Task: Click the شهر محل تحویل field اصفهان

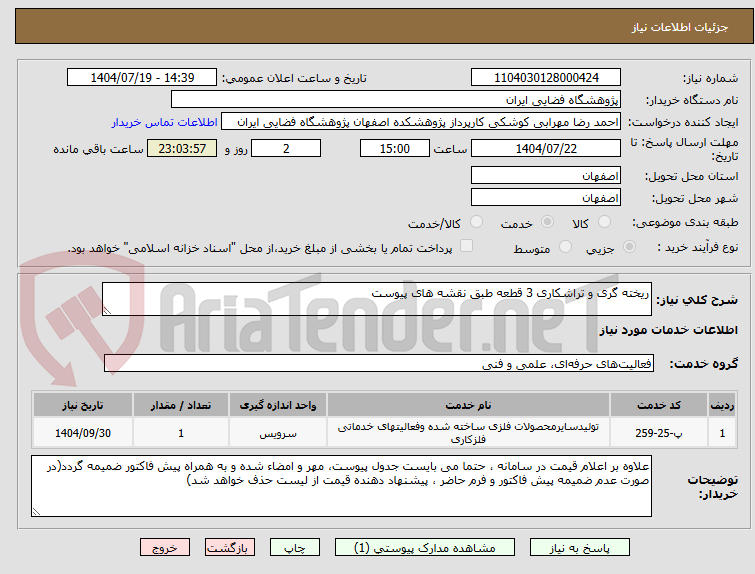Action: (546, 197)
